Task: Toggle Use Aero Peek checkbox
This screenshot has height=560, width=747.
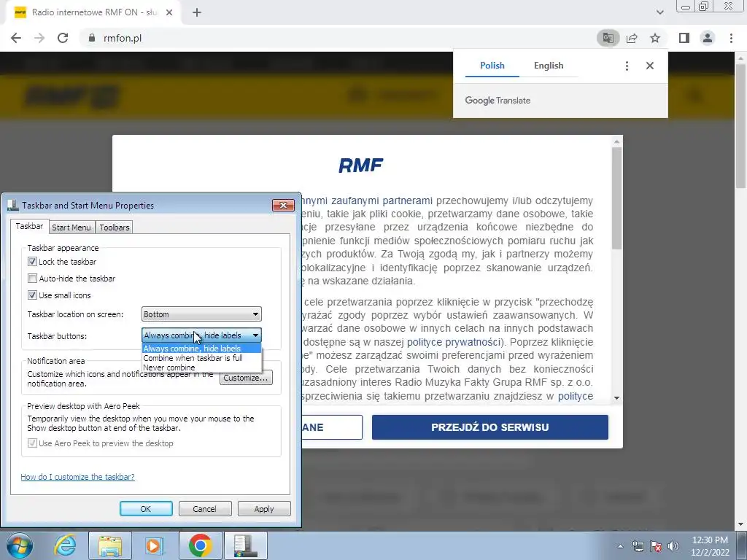Action: pyautogui.click(x=32, y=443)
